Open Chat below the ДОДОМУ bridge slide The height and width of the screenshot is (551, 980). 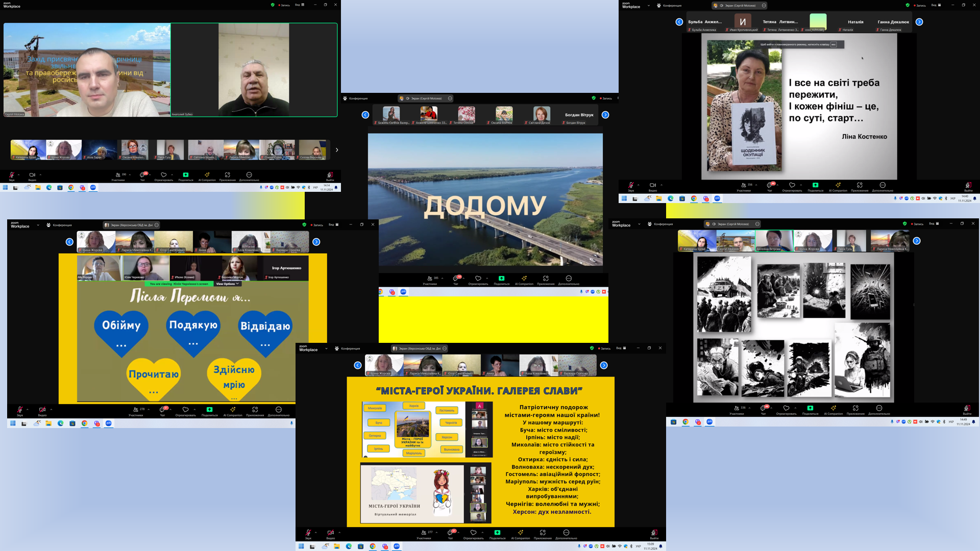(455, 279)
